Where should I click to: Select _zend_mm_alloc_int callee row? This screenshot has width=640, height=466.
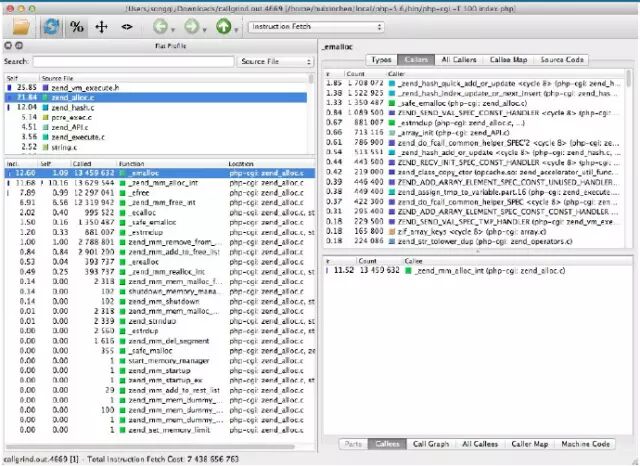tap(478, 271)
